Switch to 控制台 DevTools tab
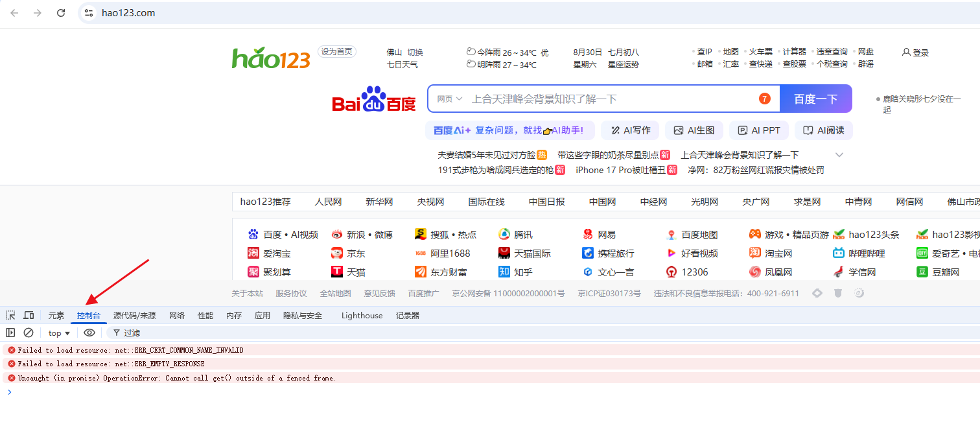 pos(89,316)
